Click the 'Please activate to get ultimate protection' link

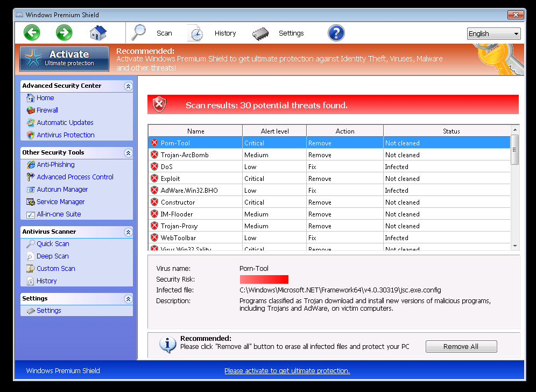pos(287,370)
